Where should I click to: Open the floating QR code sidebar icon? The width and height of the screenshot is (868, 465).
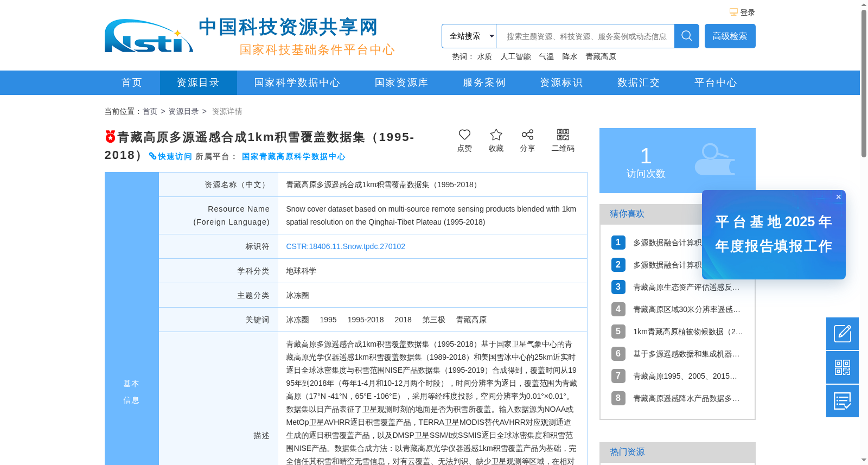(x=843, y=367)
